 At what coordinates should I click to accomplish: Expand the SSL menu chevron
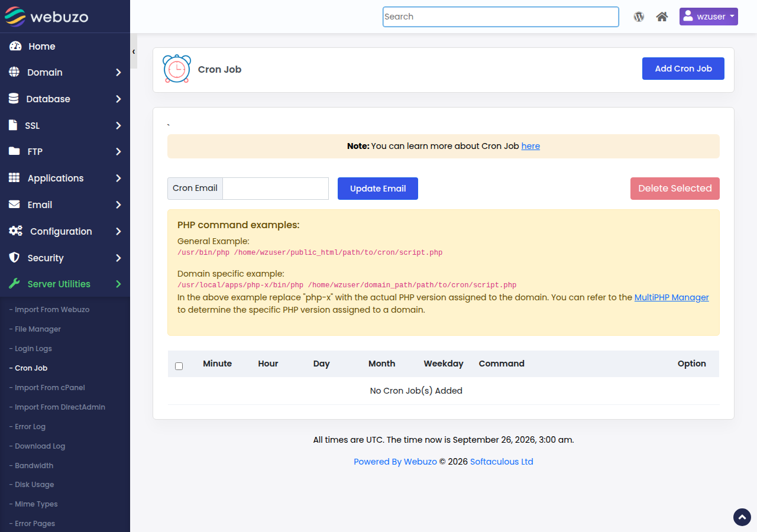118,125
